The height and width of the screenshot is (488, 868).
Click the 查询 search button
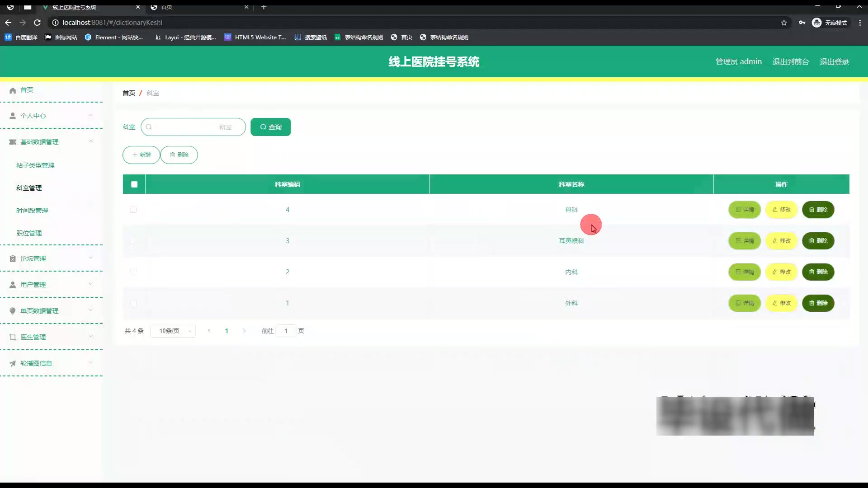270,127
